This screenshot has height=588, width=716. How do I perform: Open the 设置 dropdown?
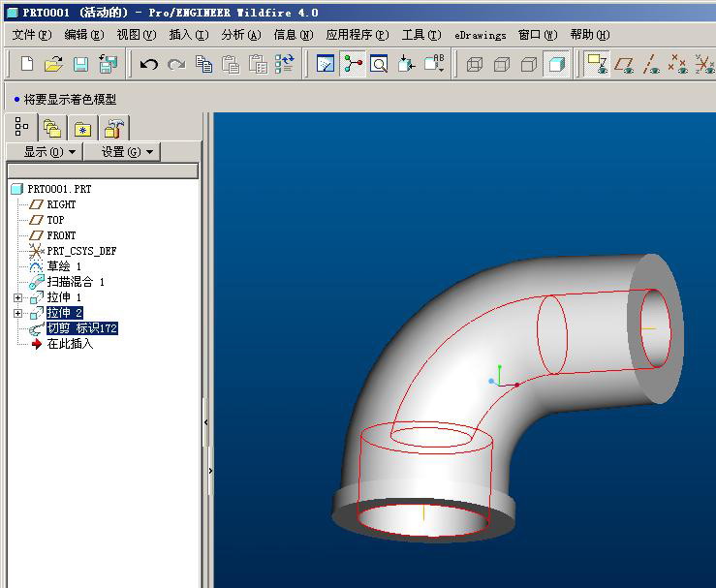point(122,151)
